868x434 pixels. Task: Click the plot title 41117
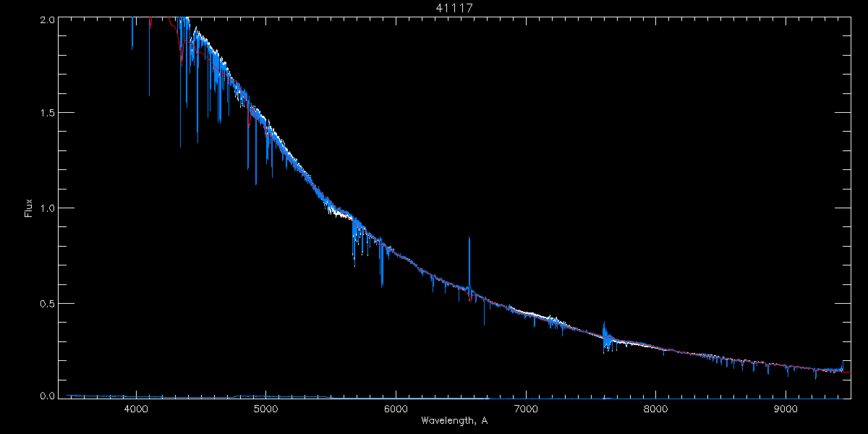[454, 8]
